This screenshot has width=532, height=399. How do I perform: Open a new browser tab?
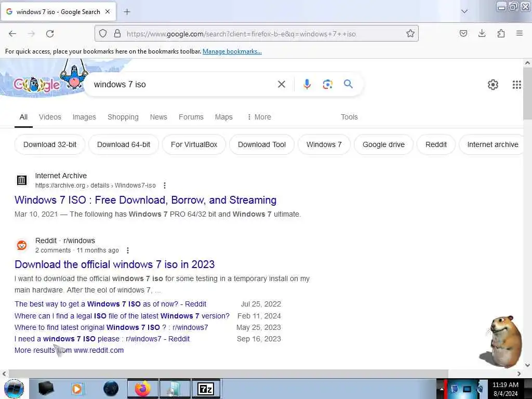(127, 12)
